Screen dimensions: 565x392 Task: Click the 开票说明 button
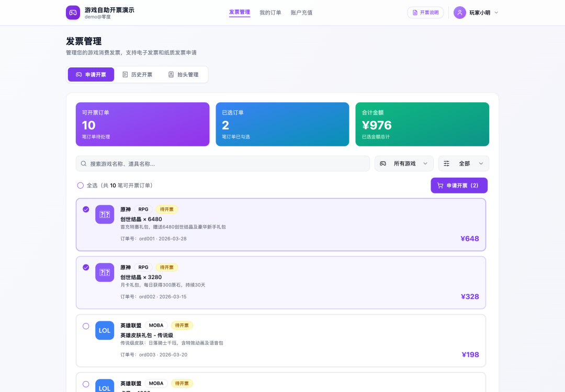click(425, 13)
